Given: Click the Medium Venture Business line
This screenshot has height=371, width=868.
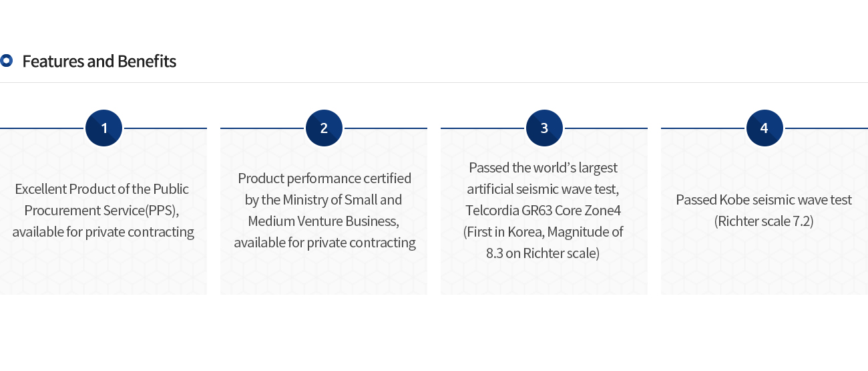Looking at the screenshot, I should [x=324, y=221].
